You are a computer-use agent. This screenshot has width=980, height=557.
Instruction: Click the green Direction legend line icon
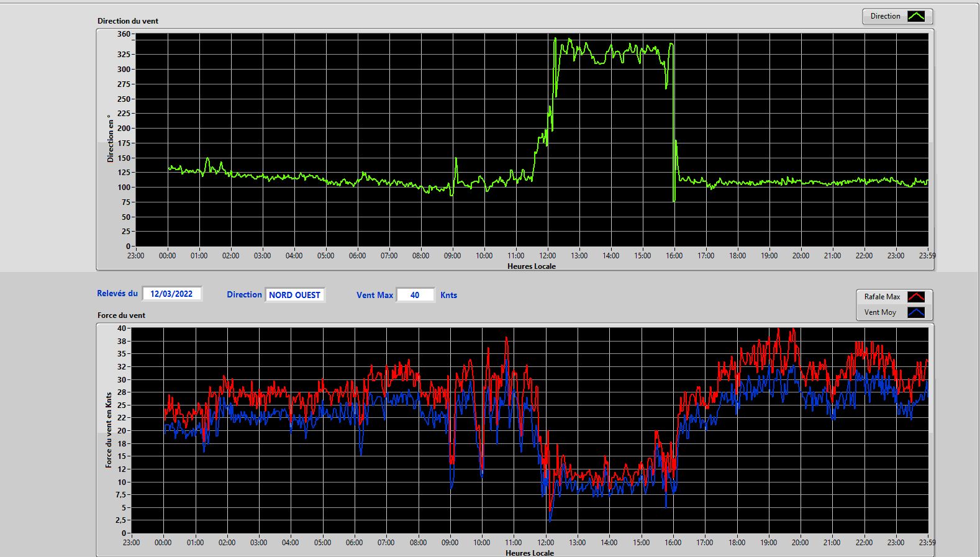coord(916,16)
